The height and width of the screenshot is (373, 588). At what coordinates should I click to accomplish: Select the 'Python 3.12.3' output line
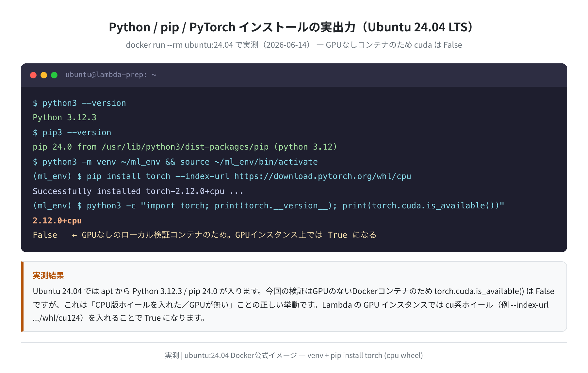pos(65,118)
